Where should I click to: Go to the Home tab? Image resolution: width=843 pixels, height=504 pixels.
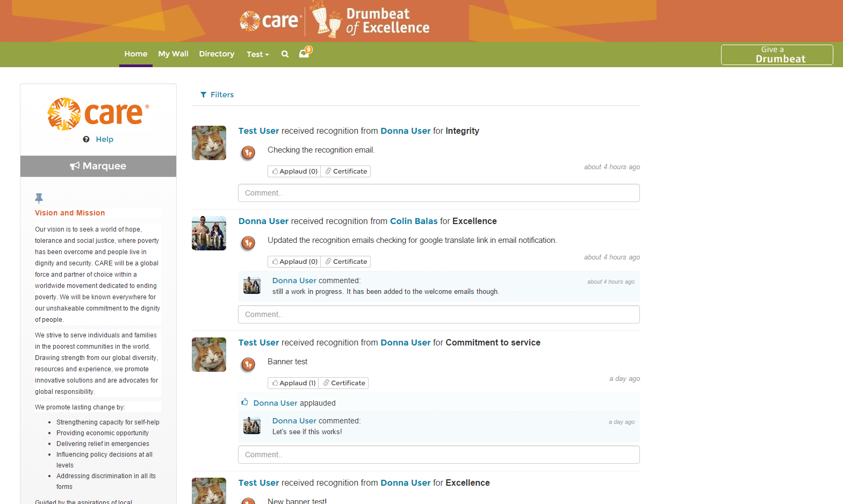pos(136,54)
